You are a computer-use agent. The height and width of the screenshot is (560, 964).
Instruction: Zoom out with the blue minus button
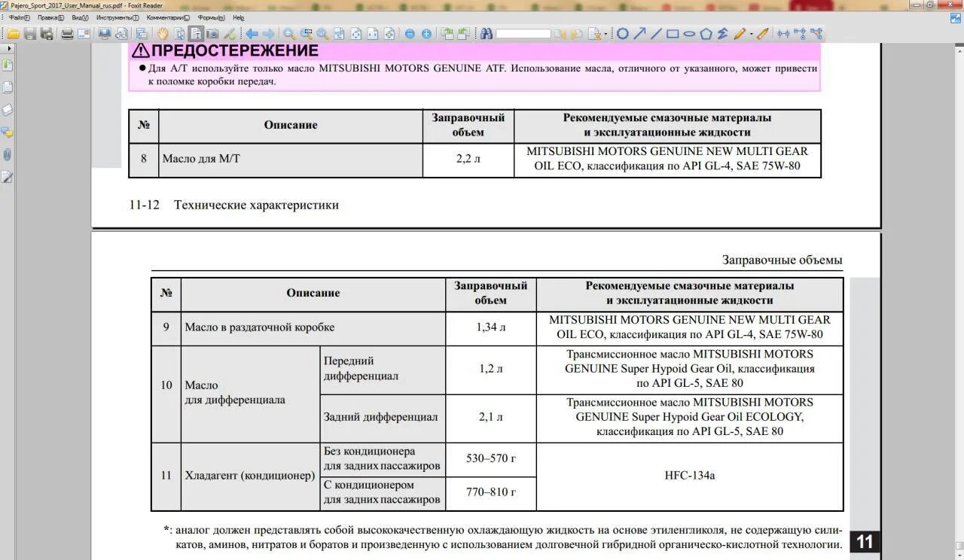point(410,34)
